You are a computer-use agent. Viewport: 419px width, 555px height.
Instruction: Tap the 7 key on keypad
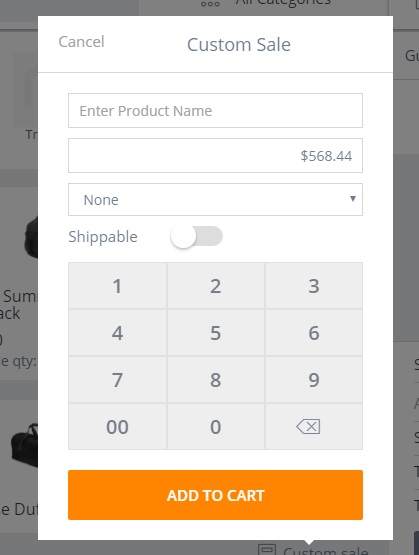(117, 380)
